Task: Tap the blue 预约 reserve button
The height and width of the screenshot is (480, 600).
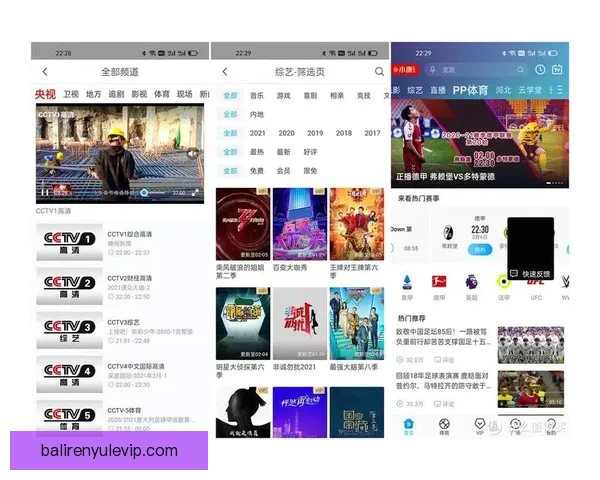Action: pos(480,250)
